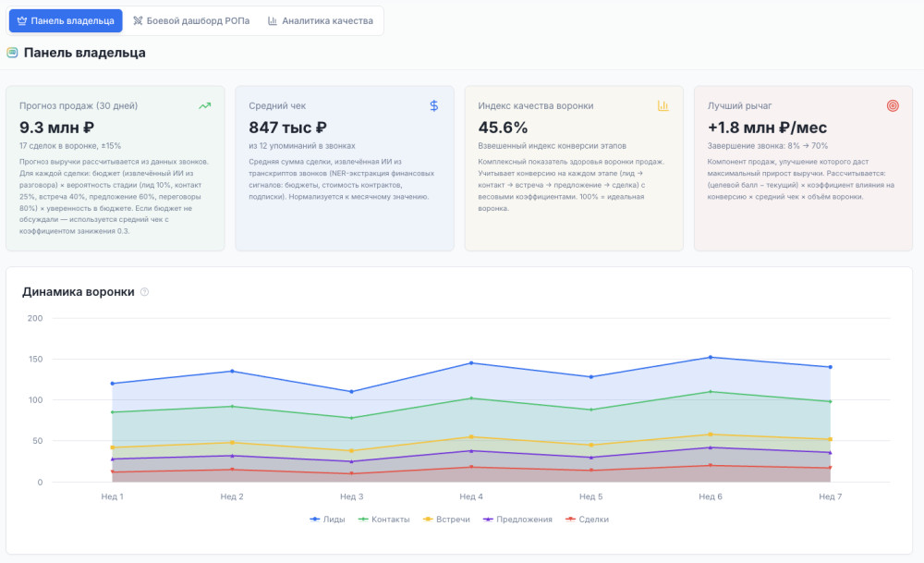Click the crown icon in the first tab

click(x=22, y=20)
